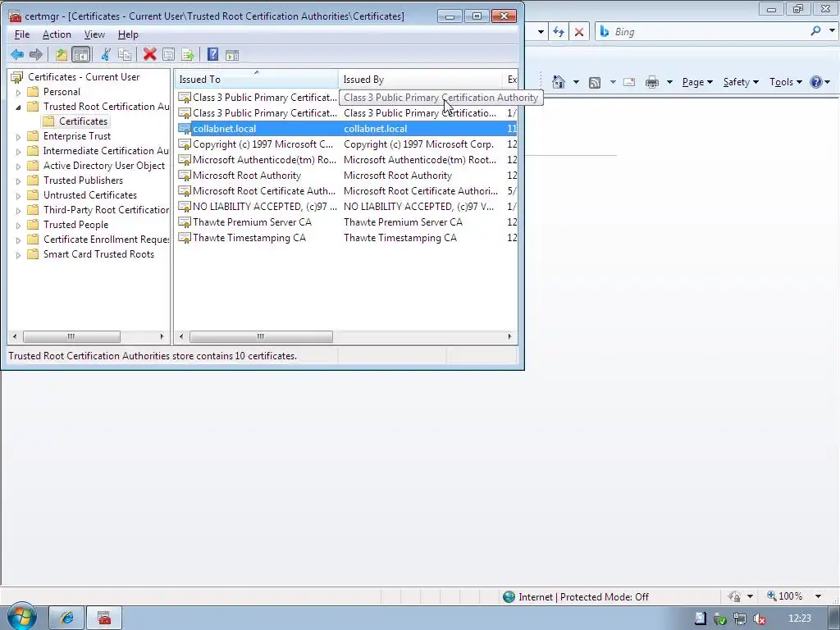Expand the Smart Card Trusted Roots node

(x=18, y=255)
